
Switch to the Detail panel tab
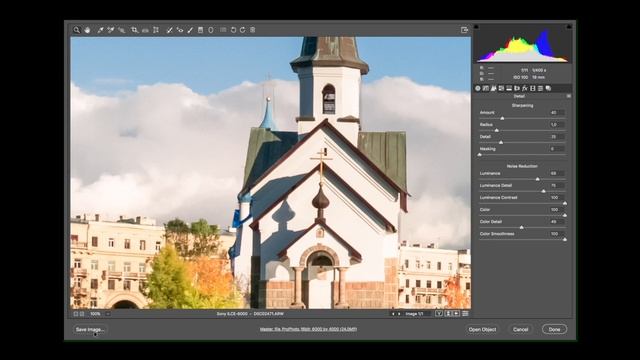[493, 88]
